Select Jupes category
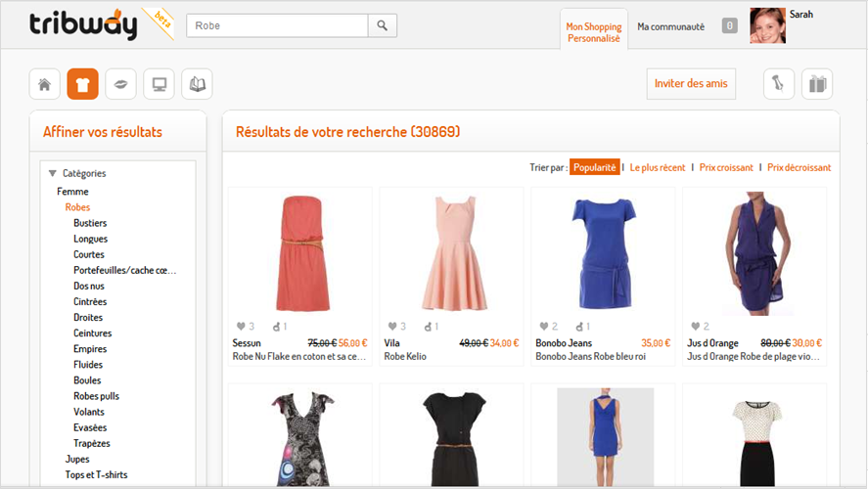This screenshot has height=489, width=868. click(77, 459)
